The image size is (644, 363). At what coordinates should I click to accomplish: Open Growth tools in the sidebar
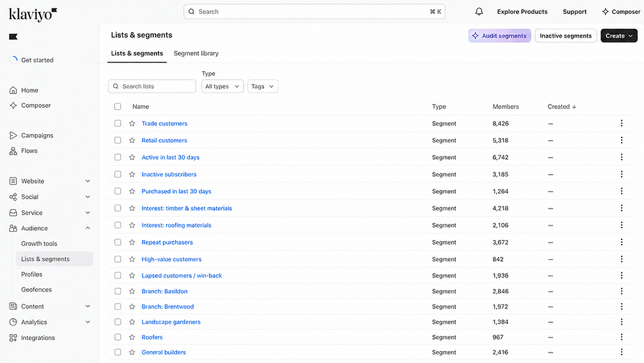pos(39,243)
